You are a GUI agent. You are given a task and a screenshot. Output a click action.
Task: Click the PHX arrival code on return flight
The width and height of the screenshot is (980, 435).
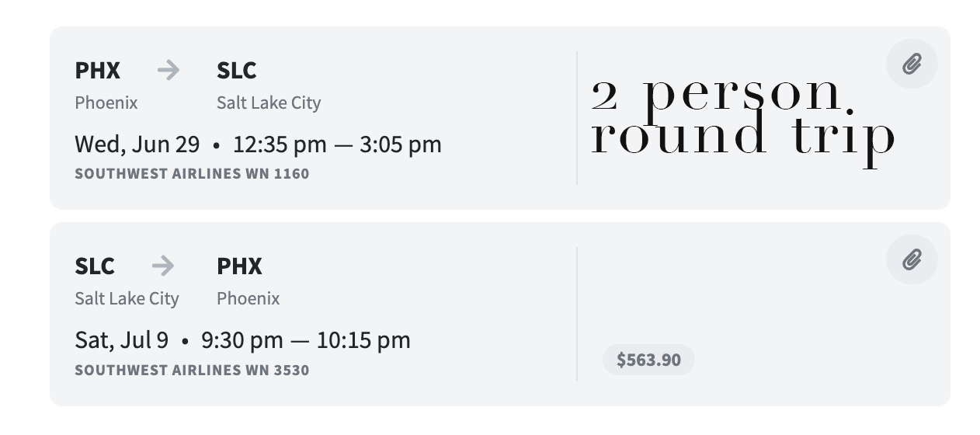(239, 266)
